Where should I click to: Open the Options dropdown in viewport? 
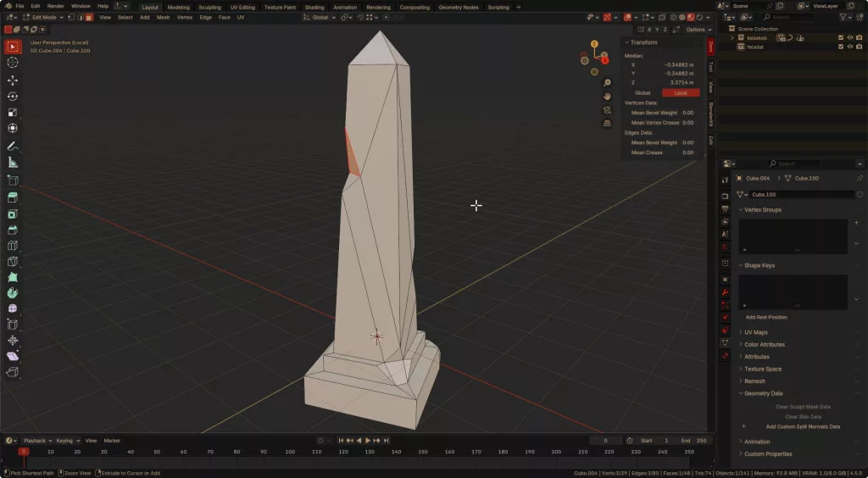coord(697,30)
